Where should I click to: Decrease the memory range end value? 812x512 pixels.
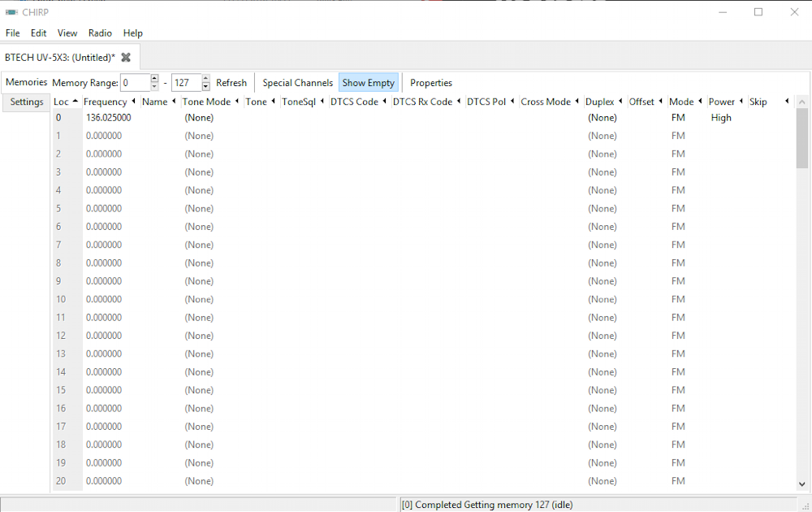pos(205,87)
